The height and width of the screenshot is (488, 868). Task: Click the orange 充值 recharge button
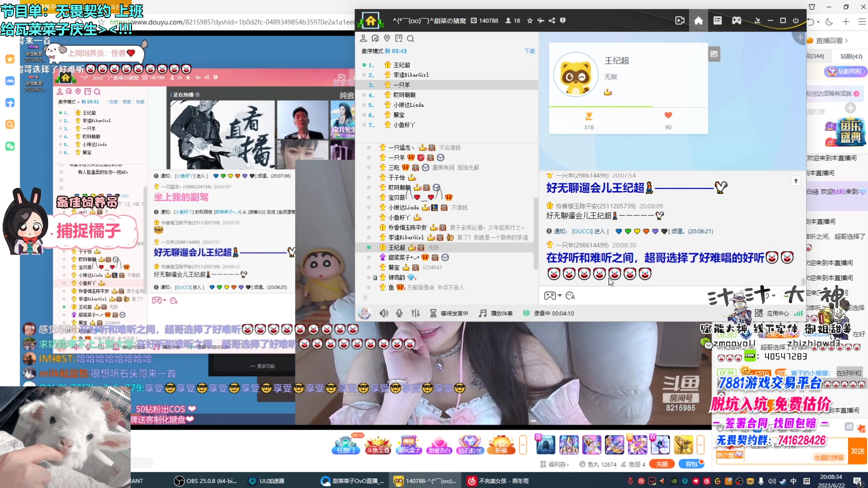tap(662, 464)
